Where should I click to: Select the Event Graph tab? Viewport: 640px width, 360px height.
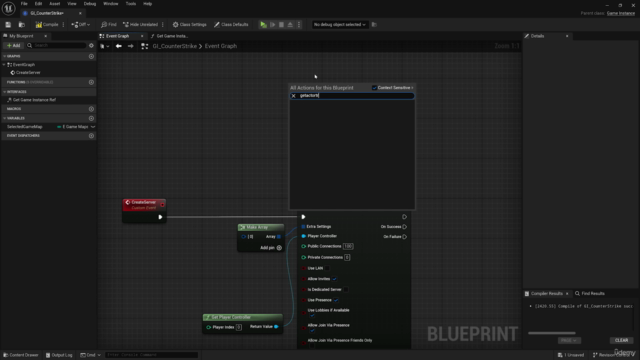pos(118,36)
